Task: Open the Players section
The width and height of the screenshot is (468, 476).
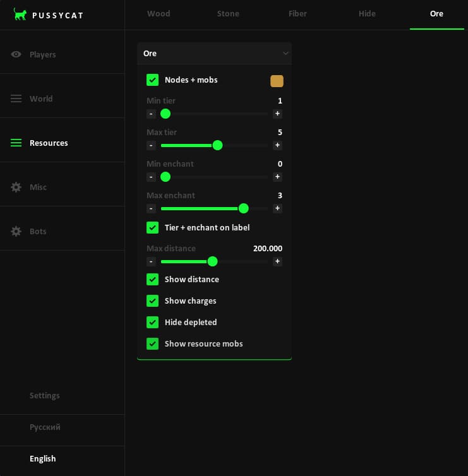Action: tap(63, 55)
